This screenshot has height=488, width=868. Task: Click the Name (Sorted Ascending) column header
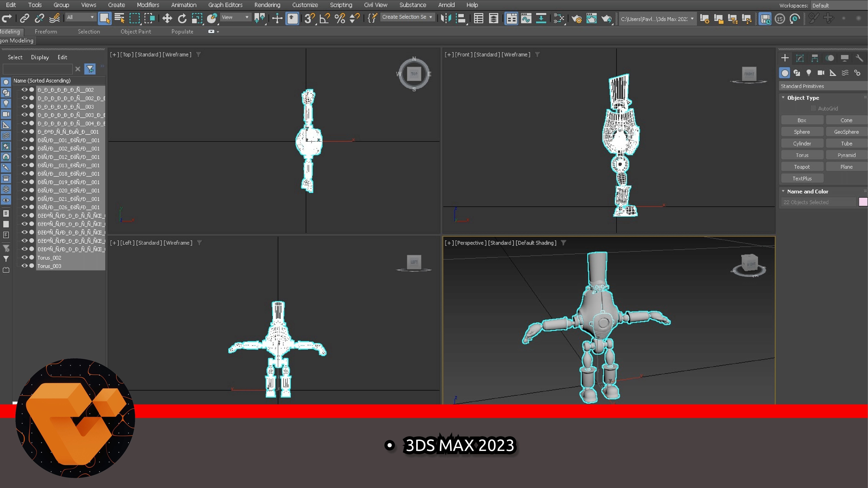[x=59, y=81]
